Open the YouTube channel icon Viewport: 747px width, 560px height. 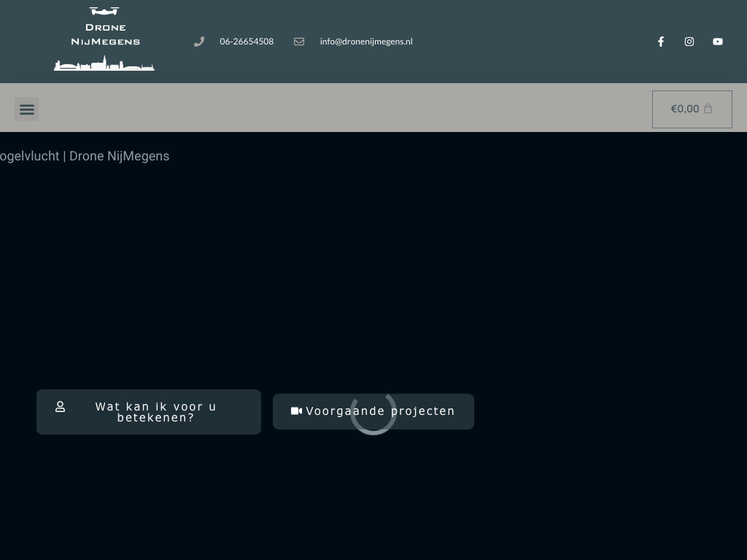point(718,42)
